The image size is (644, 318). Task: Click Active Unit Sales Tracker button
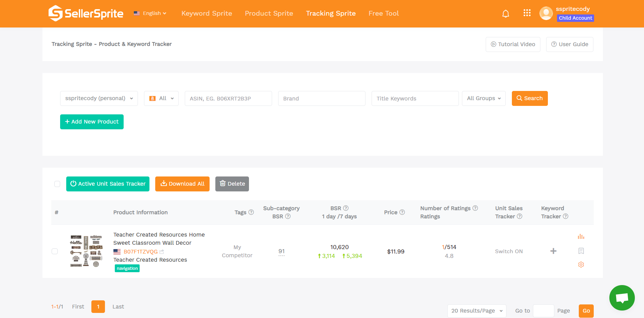coord(108,184)
